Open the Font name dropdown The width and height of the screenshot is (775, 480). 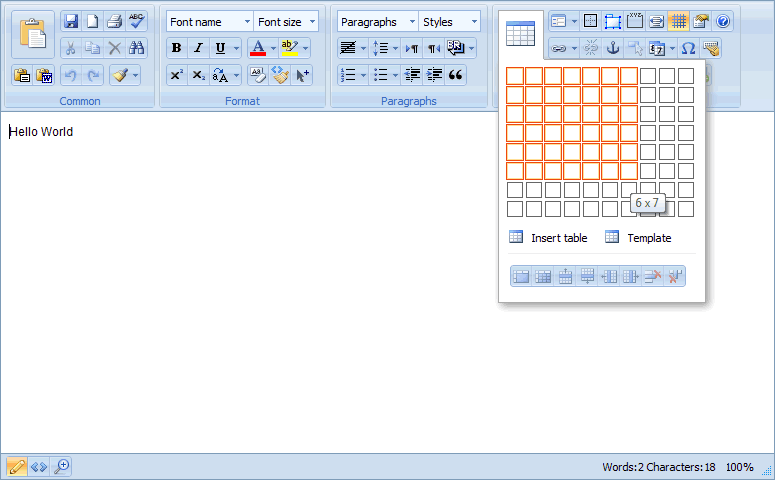[x=209, y=22]
